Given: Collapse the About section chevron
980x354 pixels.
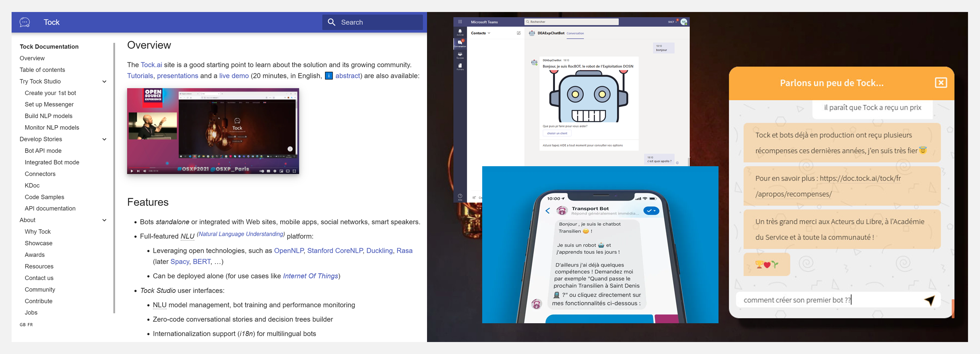Looking at the screenshot, I should tap(104, 220).
